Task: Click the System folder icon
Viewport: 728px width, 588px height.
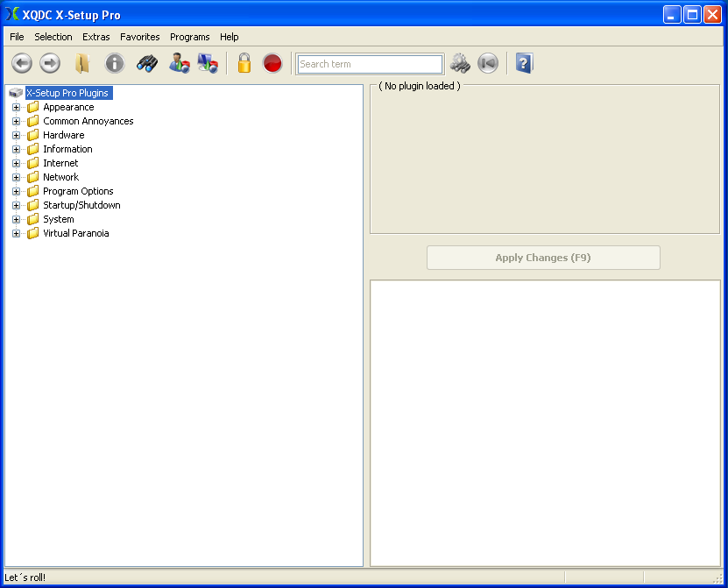Action: click(x=33, y=219)
